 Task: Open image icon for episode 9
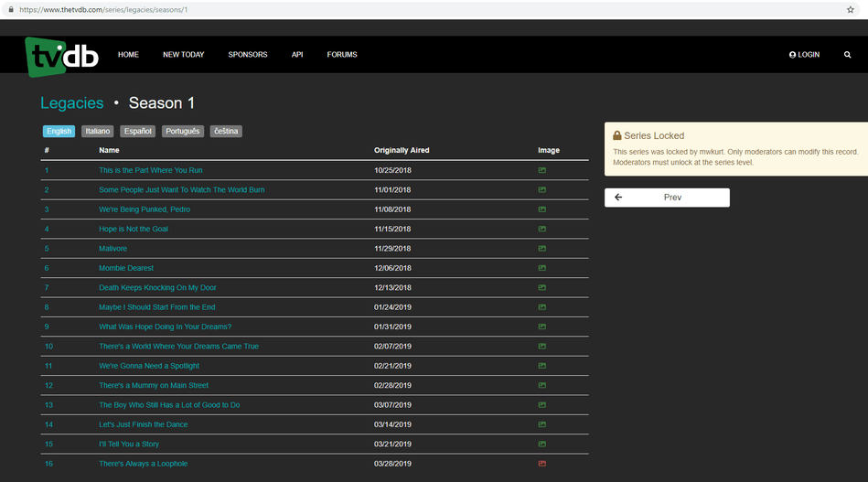pos(542,327)
